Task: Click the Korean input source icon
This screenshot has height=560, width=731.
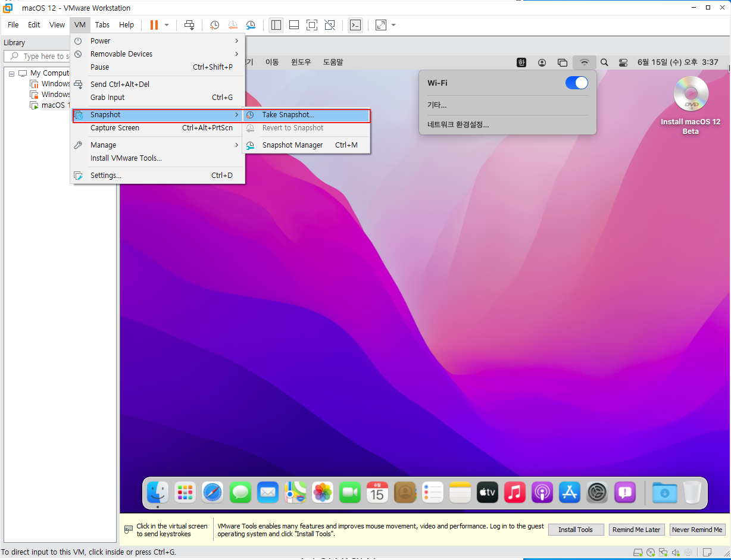Action: point(521,62)
